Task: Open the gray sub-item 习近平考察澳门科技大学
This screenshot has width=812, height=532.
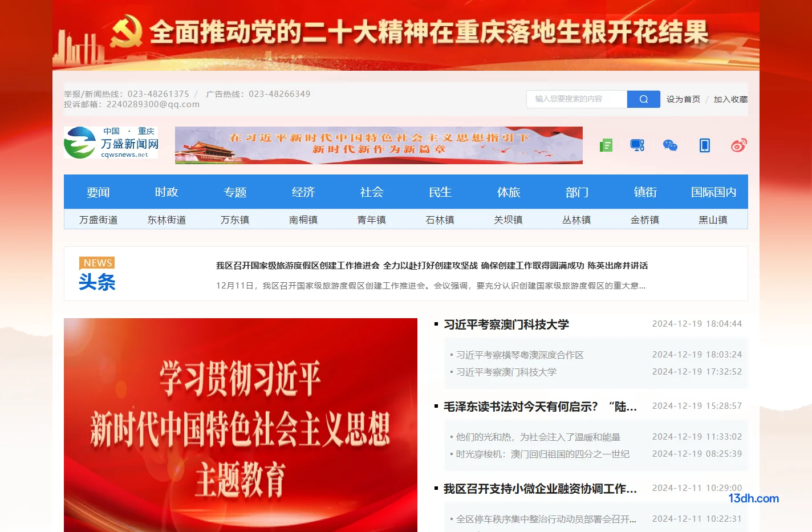Action: coord(506,372)
